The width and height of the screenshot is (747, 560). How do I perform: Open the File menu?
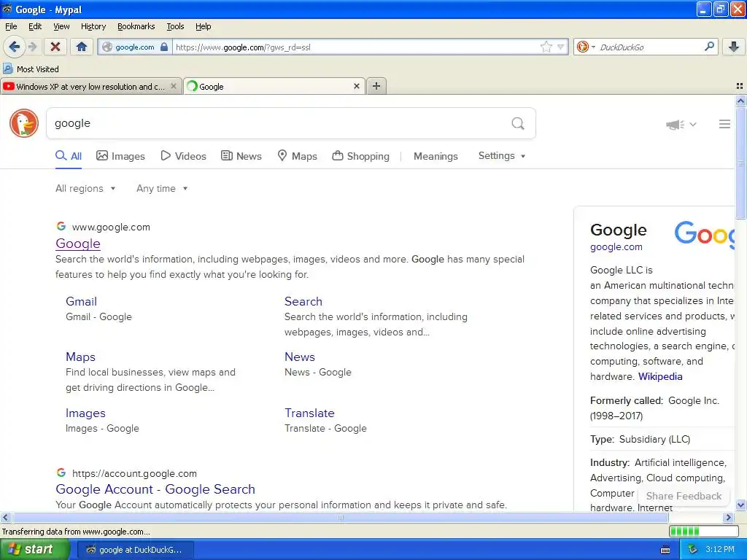[x=11, y=26]
